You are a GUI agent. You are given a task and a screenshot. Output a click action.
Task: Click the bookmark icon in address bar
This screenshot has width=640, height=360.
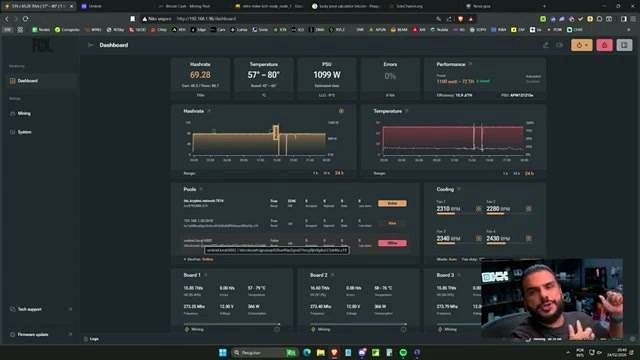133,19
